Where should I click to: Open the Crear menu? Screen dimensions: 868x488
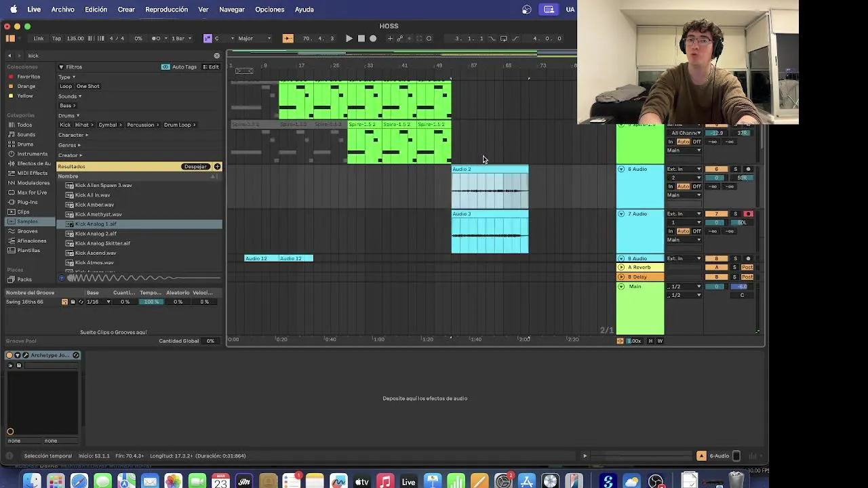(126, 9)
